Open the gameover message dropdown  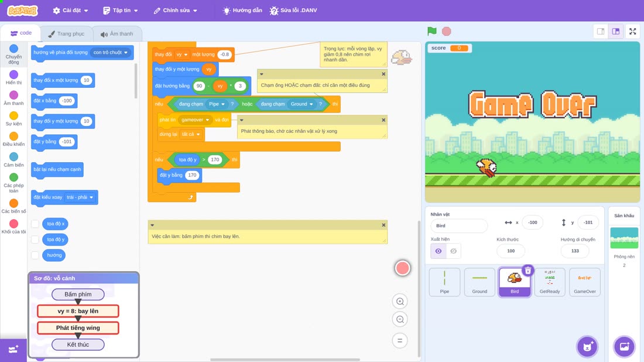(x=195, y=120)
